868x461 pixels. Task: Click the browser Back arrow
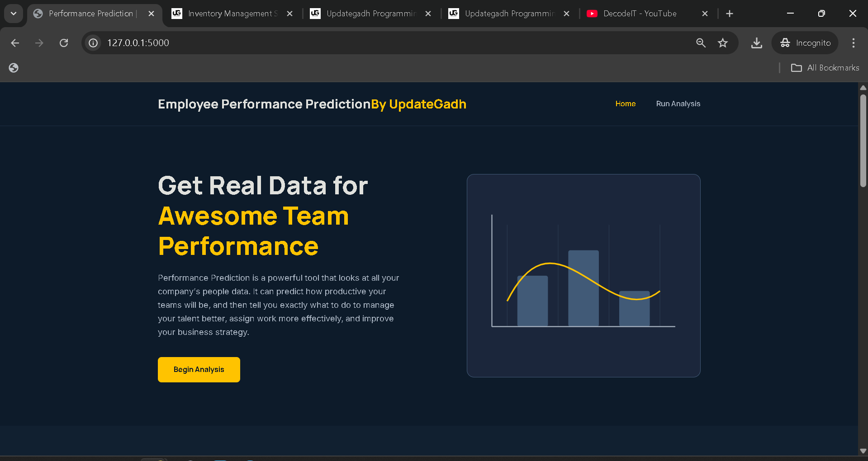(x=15, y=43)
